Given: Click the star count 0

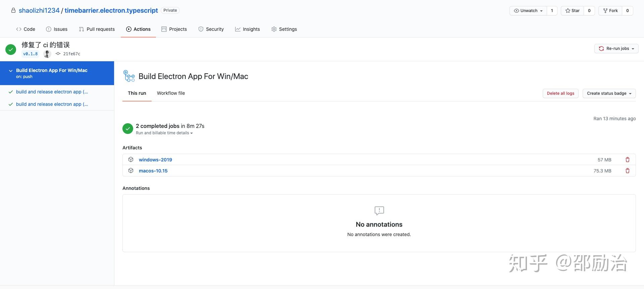Looking at the screenshot, I should 589,11.
